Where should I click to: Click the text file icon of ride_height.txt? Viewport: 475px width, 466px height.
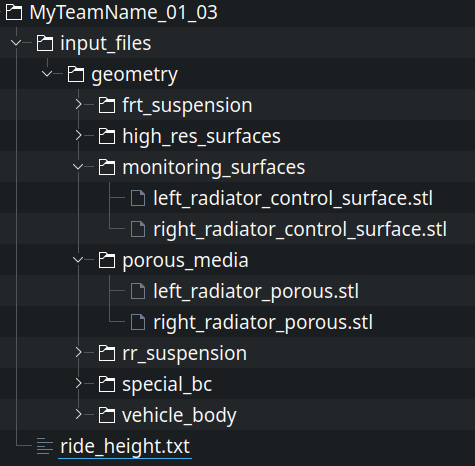pos(45,446)
